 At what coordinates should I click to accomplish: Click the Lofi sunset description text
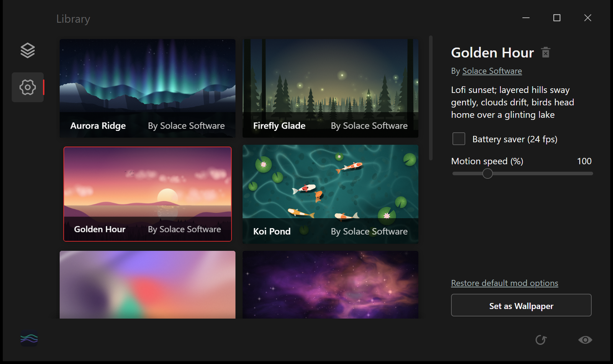click(x=512, y=102)
